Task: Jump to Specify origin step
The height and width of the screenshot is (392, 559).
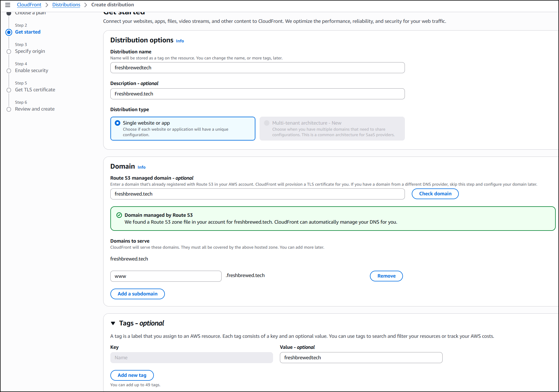Action: point(30,51)
